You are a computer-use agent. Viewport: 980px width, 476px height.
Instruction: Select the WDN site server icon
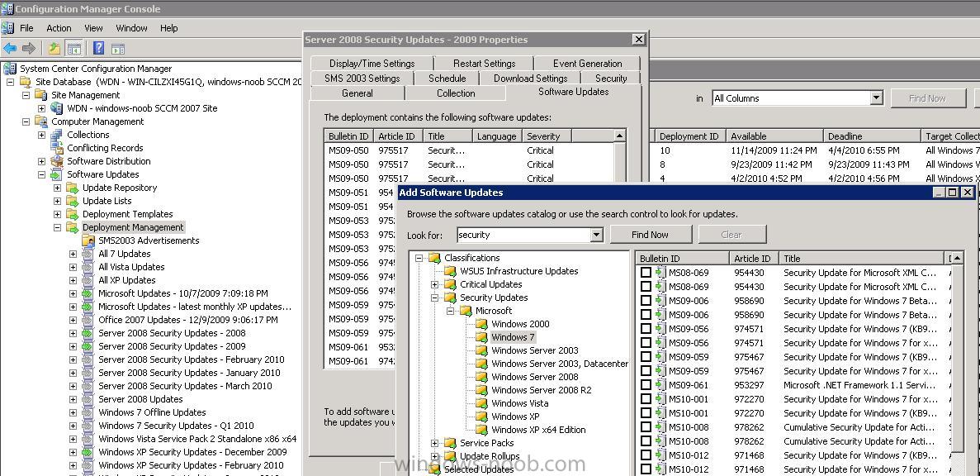coord(57,108)
